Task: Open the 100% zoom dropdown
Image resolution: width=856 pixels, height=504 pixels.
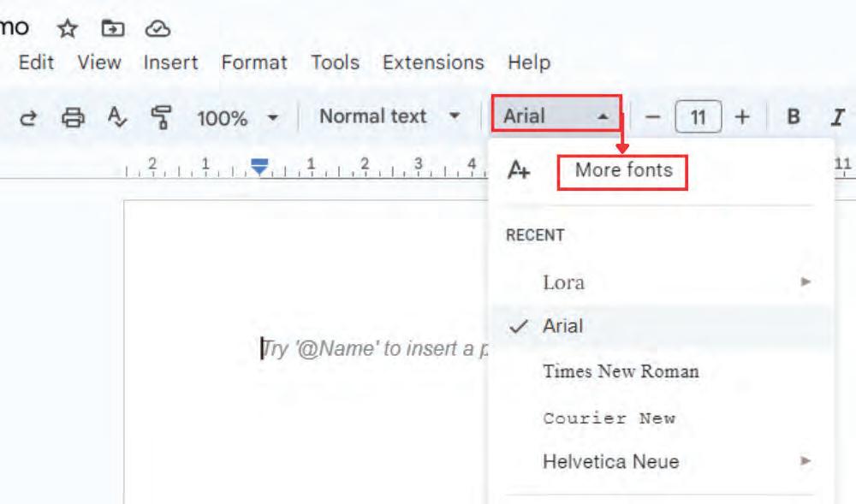Action: point(237,117)
